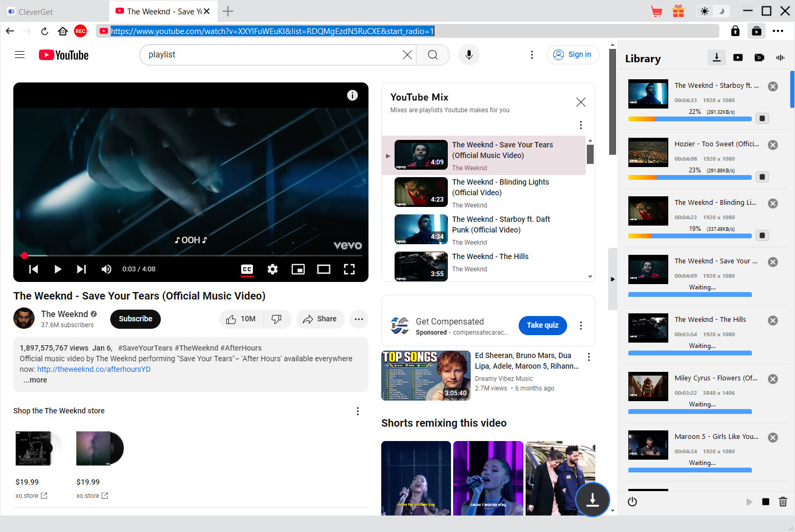Viewport: 795px width, 532px height.
Task: Open a new tab with plus
Action: click(x=228, y=11)
